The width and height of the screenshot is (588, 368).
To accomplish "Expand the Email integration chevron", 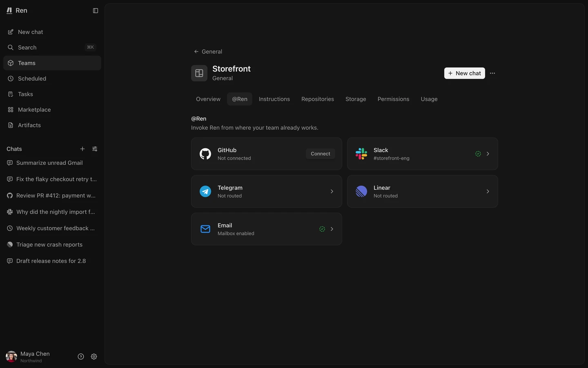I will tap(332, 229).
